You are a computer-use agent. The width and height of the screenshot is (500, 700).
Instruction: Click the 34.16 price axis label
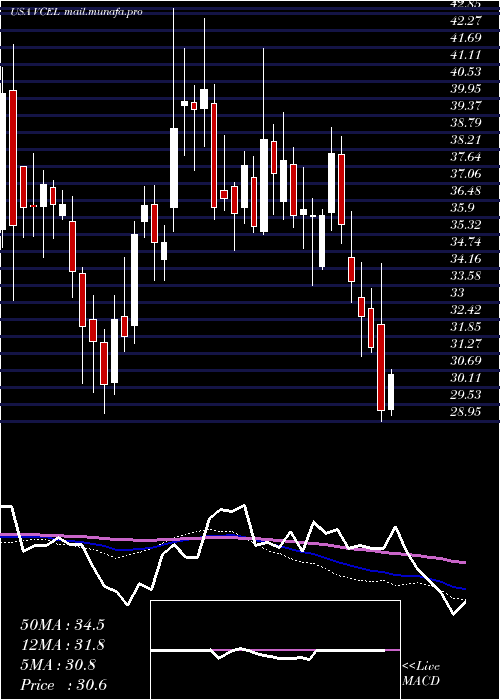pos(466,258)
